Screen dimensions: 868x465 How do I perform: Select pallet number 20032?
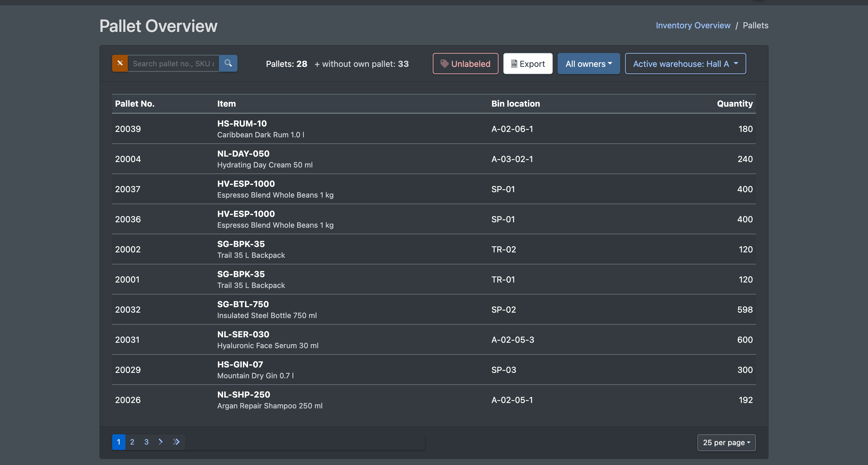tap(128, 310)
